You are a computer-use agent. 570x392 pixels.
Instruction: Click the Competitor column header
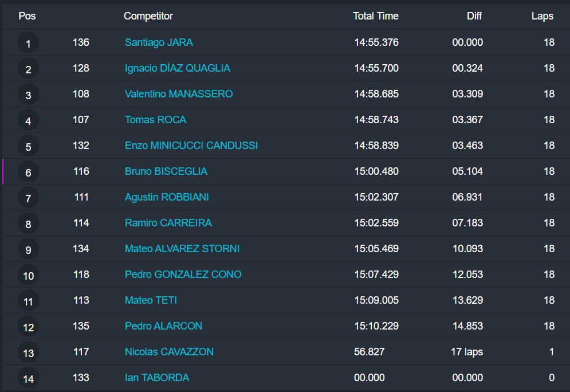(x=148, y=16)
